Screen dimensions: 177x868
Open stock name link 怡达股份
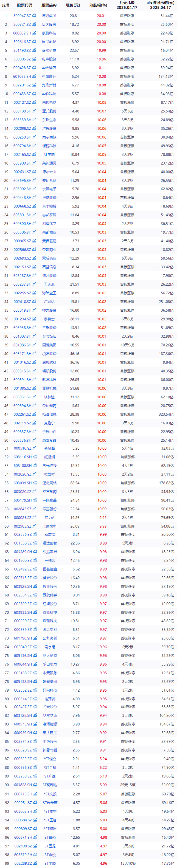tap(49, 25)
